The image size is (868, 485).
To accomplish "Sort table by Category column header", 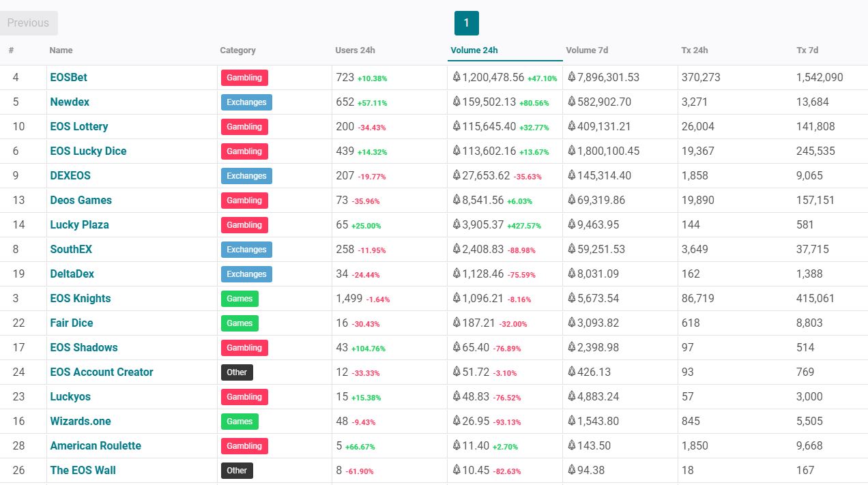I will point(238,50).
